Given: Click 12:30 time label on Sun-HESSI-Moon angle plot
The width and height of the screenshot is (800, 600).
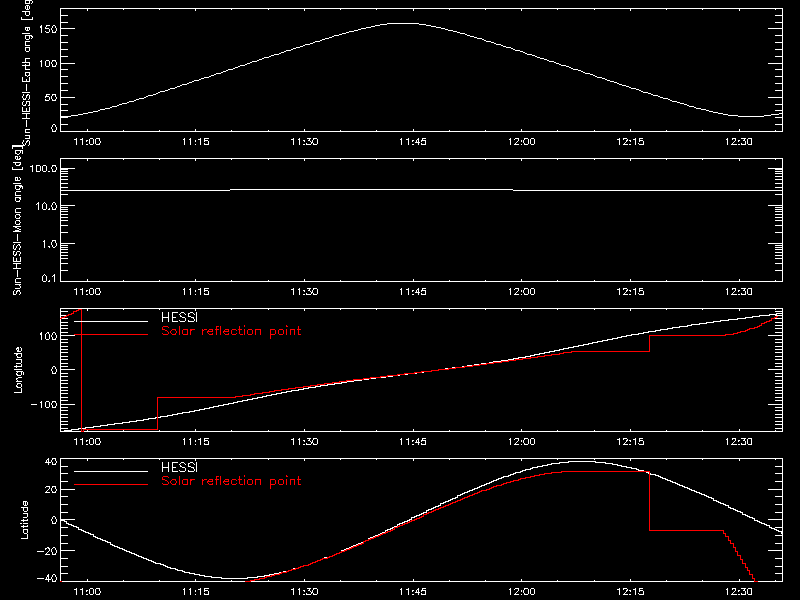Looking at the screenshot, I should 738,292.
